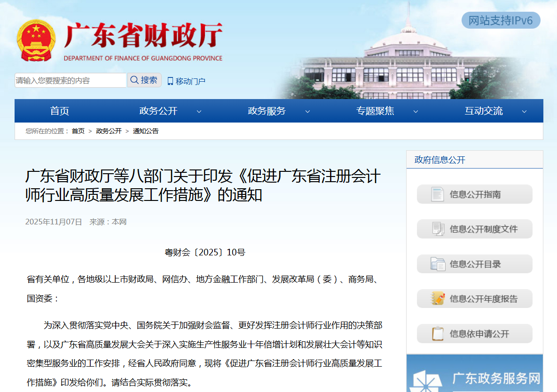Go to the 首页 navigation tab
The height and width of the screenshot is (392, 557).
pyautogui.click(x=60, y=111)
